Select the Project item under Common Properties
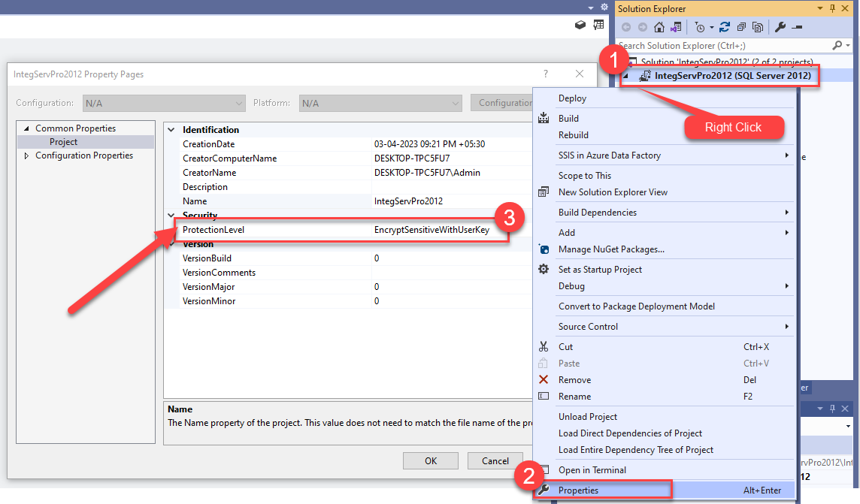This screenshot has width=860, height=504. click(x=64, y=142)
